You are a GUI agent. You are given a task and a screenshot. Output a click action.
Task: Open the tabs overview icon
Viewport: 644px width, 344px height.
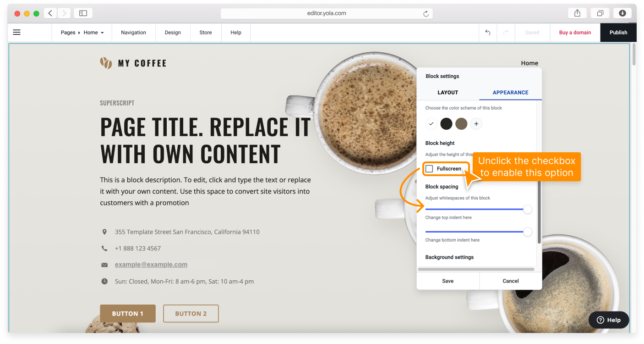click(600, 13)
